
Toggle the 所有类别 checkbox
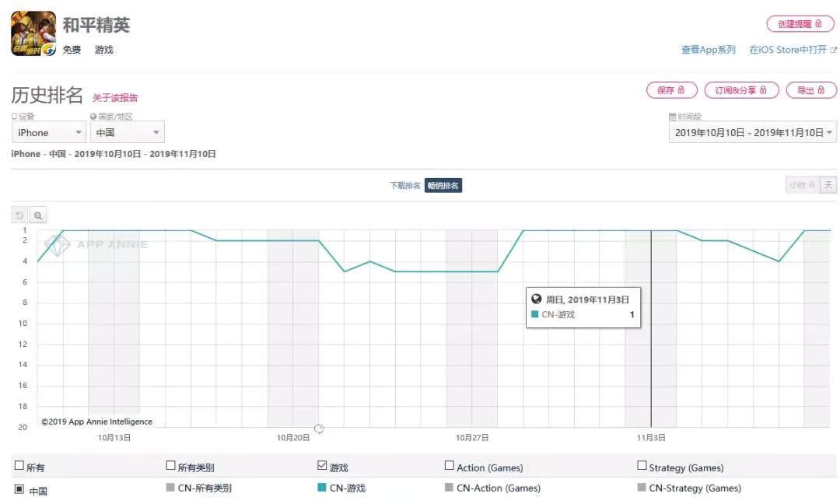(x=171, y=465)
